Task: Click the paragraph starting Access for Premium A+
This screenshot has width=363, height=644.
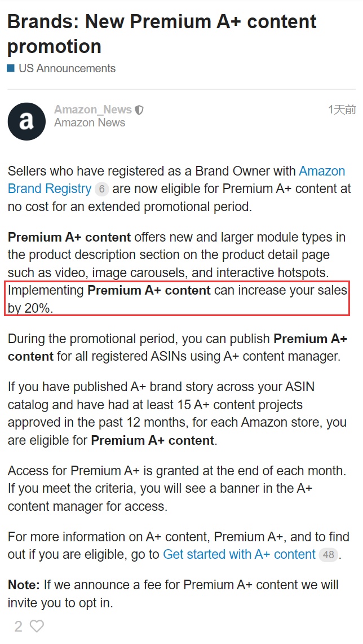Action: tap(176, 488)
